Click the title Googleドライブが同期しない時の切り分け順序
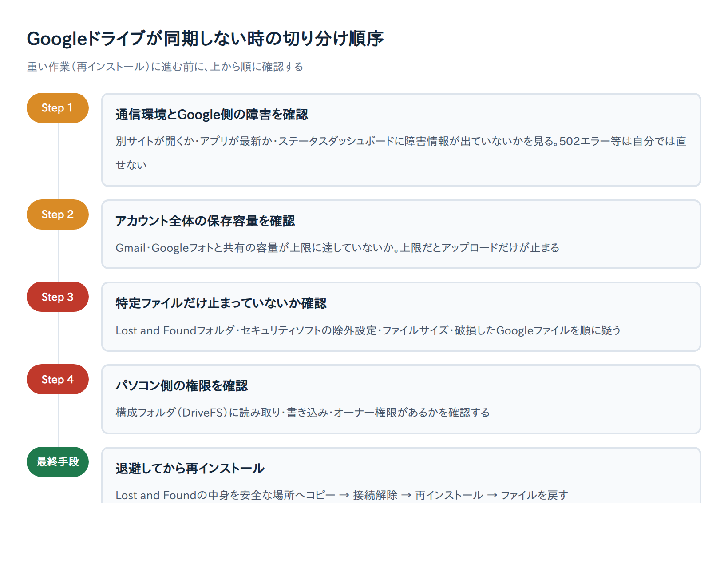This screenshot has width=728, height=580. click(205, 39)
